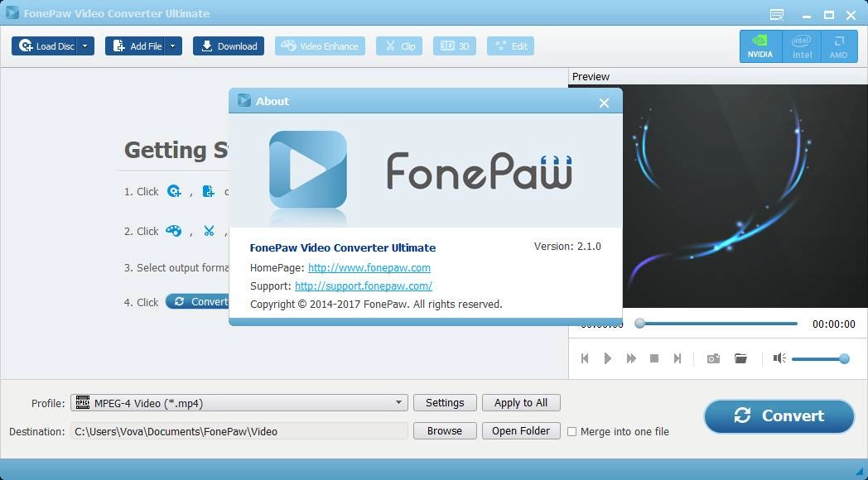The image size is (868, 480).
Task: Expand the Add File dropdown arrow
Action: (173, 46)
